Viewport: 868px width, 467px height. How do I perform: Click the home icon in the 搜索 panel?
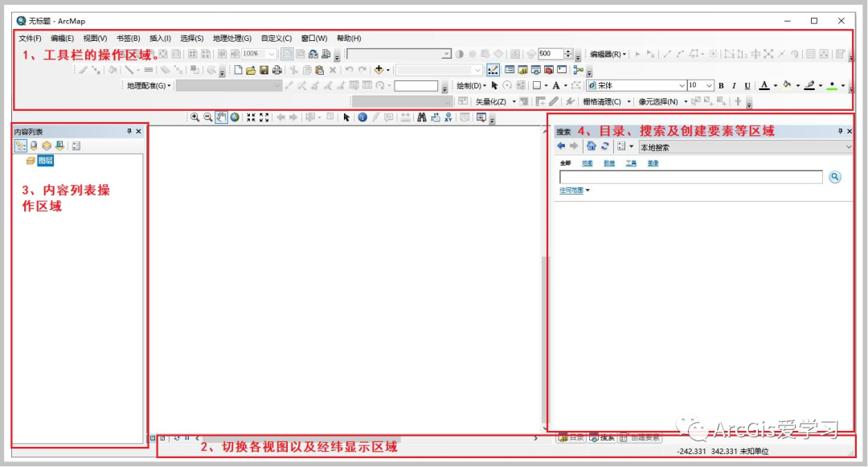tap(591, 145)
